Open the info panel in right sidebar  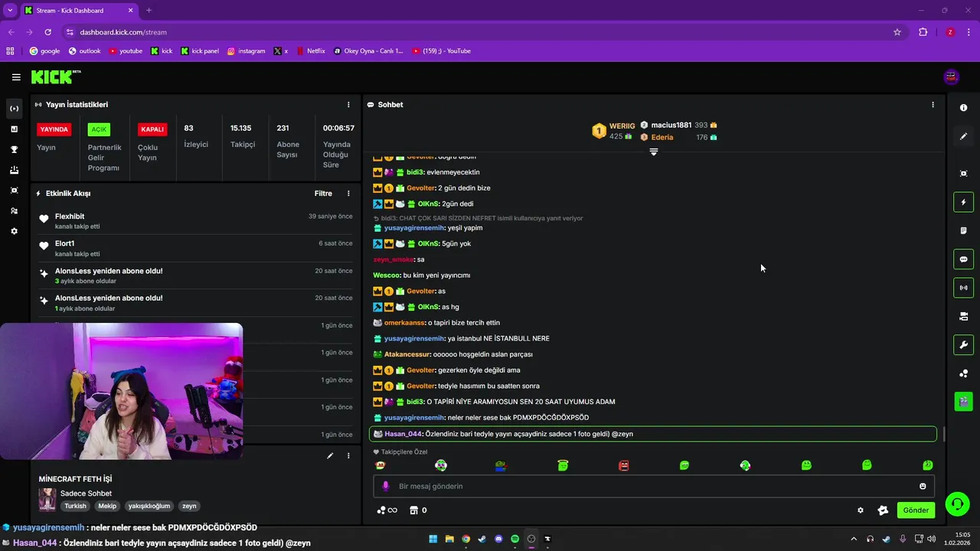click(963, 108)
